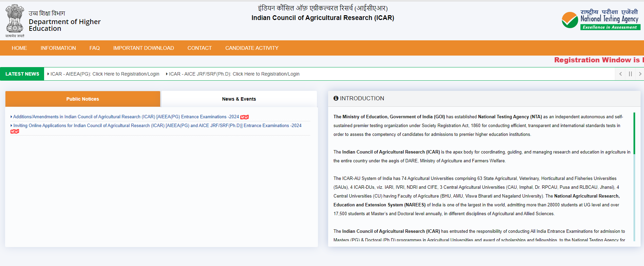Screen dimensions: 644x266
Task: Open the INFORMATION menu
Action: tap(58, 48)
